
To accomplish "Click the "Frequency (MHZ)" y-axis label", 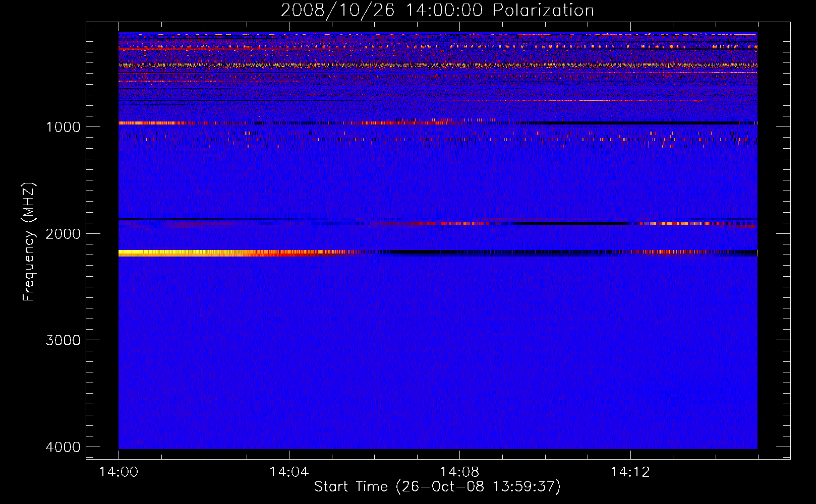I will coord(29,242).
